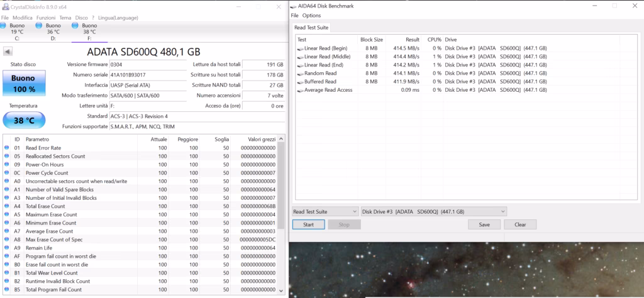Screen dimensions: 644x298
Task: Click disk icon beside Linear Read (End)
Action: click(x=301, y=65)
